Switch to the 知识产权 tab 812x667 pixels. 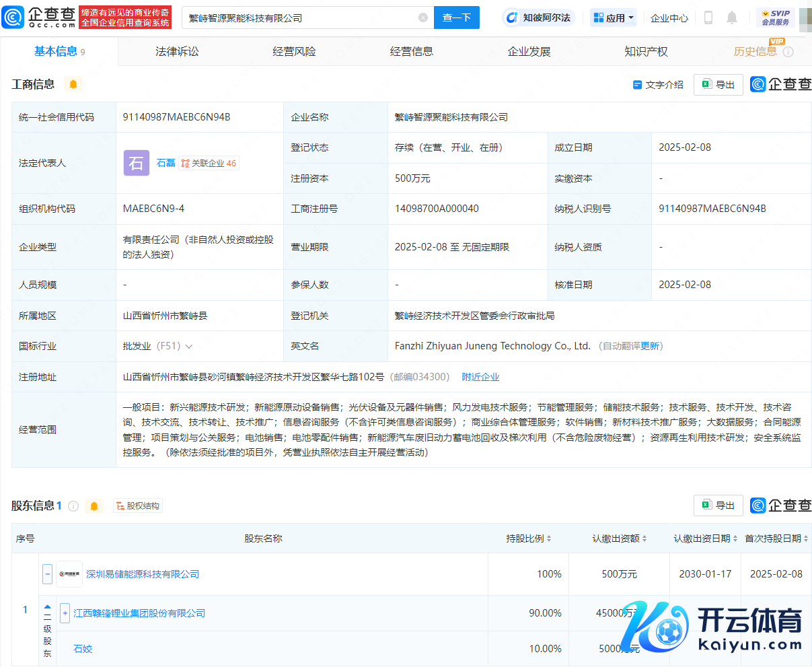pos(646,52)
